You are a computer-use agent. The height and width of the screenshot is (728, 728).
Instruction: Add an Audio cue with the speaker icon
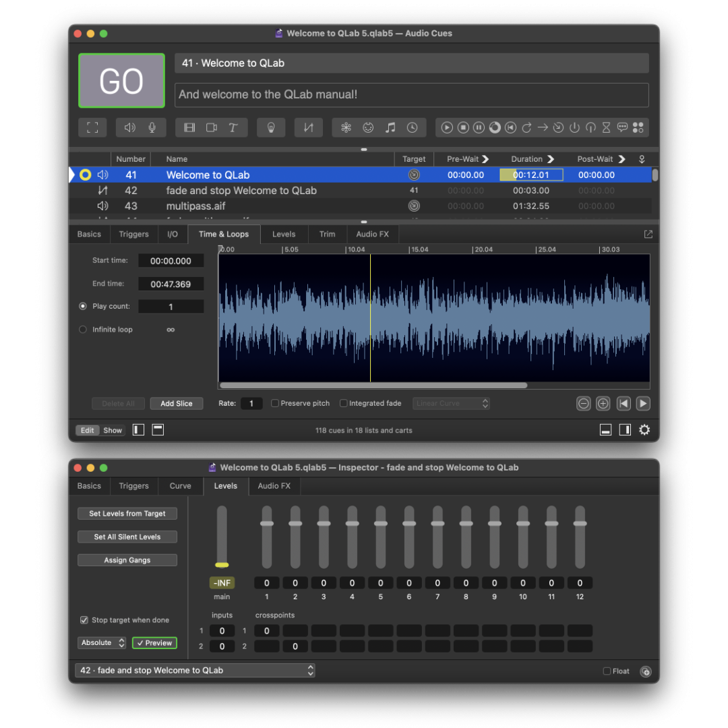click(129, 127)
